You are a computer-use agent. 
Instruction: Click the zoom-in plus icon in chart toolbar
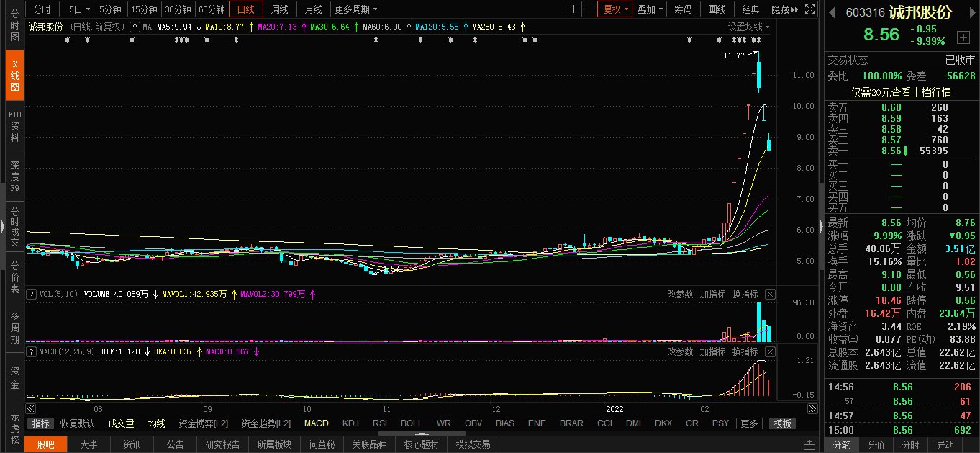[x=573, y=9]
